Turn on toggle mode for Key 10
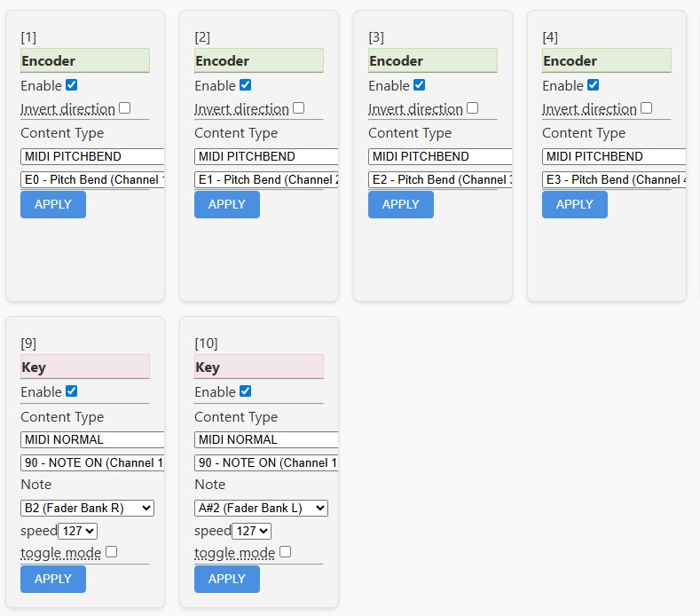 [x=285, y=552]
